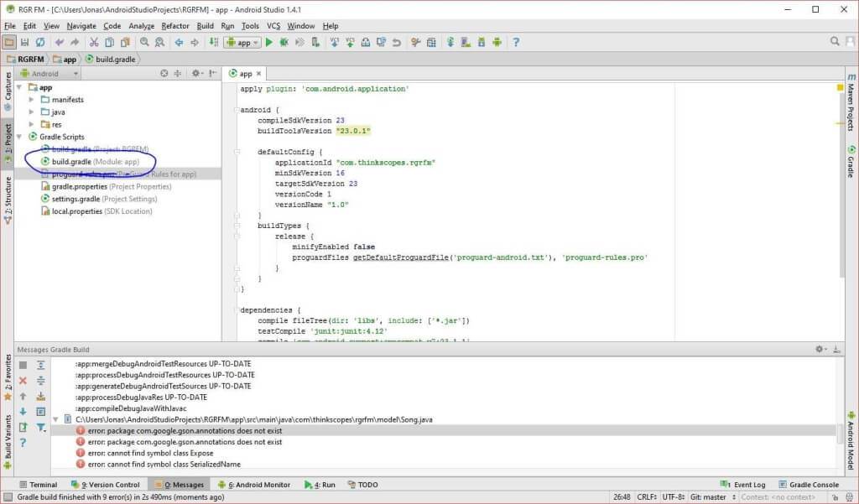
Task: Open the run configuration app dropdown
Action: (242, 42)
